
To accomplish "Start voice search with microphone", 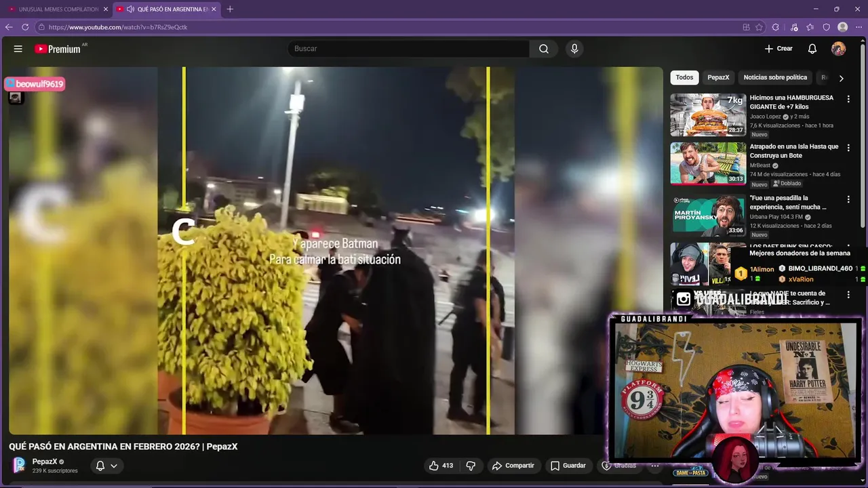I will point(574,49).
